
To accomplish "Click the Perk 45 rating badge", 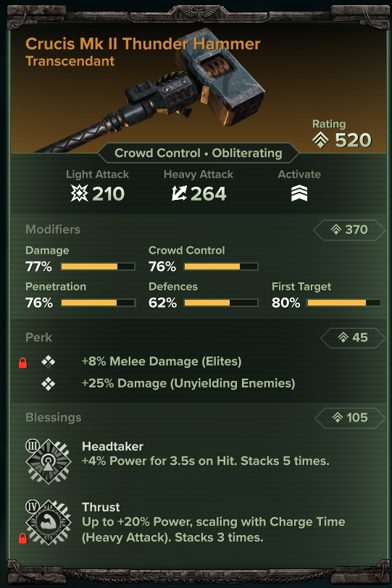I will click(x=353, y=337).
